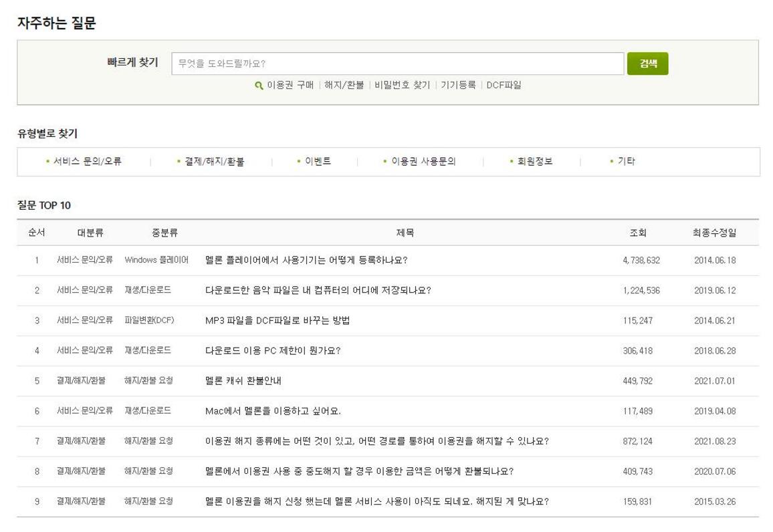Click the Windows 플레이어 subcategory cell
Image resolution: width=773 pixels, height=532 pixels.
coord(156,260)
